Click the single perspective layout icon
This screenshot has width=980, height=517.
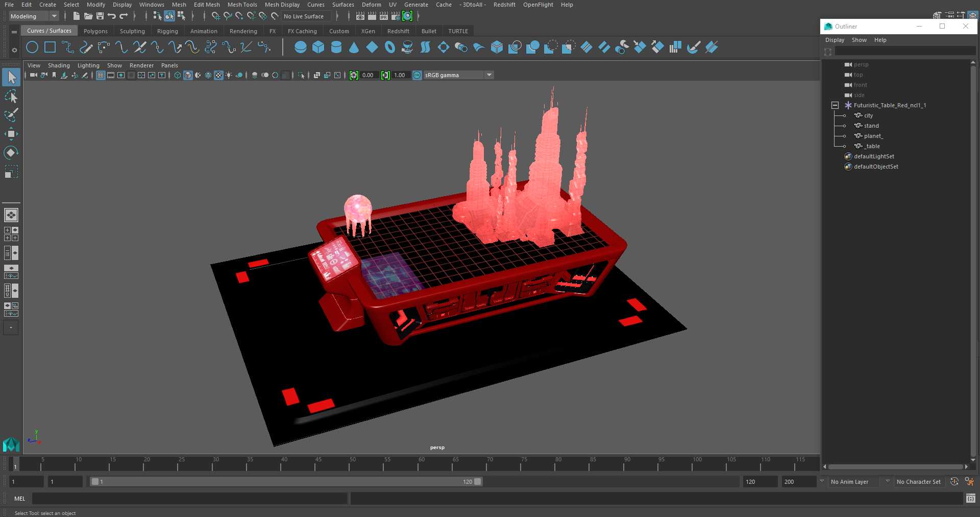(11, 215)
